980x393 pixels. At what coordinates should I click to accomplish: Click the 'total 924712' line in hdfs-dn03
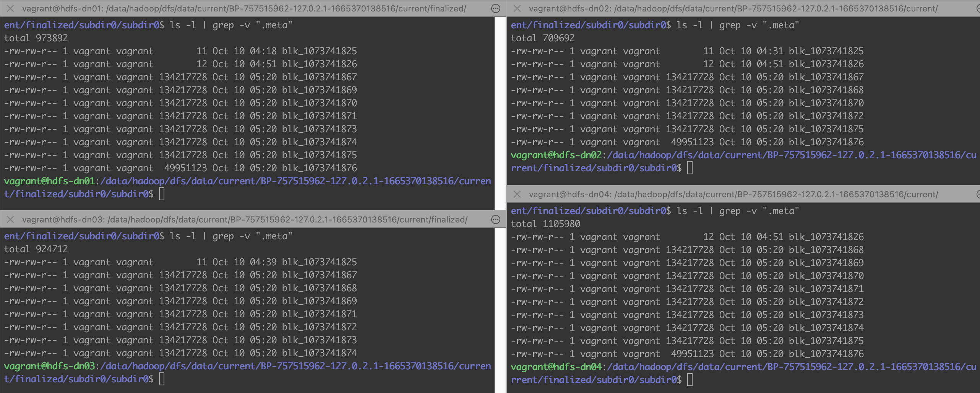tap(36, 249)
